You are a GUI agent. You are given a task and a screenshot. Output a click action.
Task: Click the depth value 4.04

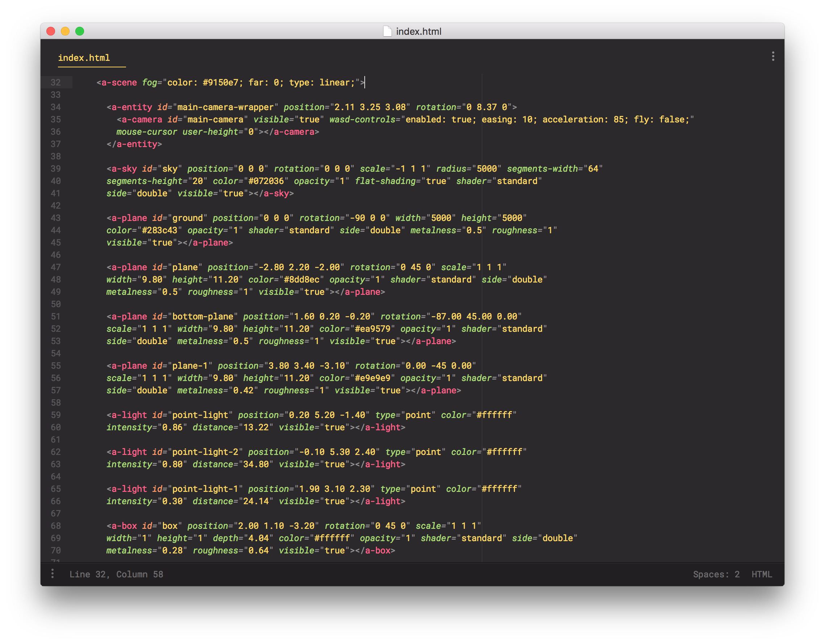tap(258, 538)
